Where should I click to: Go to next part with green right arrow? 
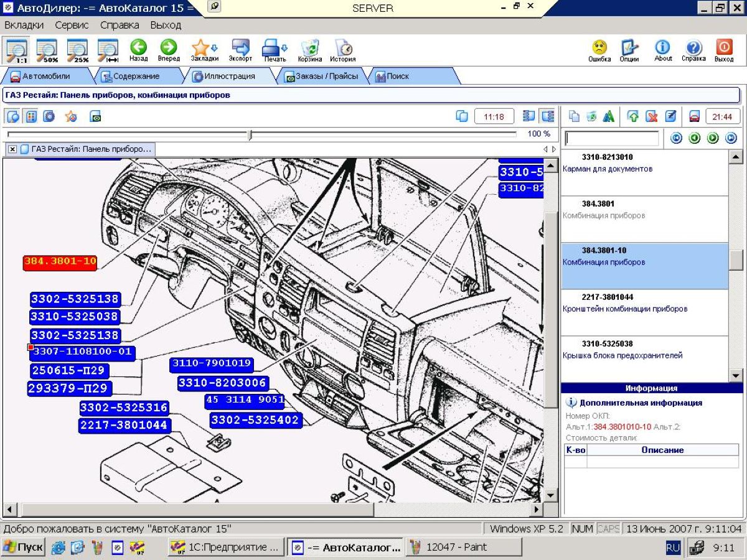pos(713,138)
